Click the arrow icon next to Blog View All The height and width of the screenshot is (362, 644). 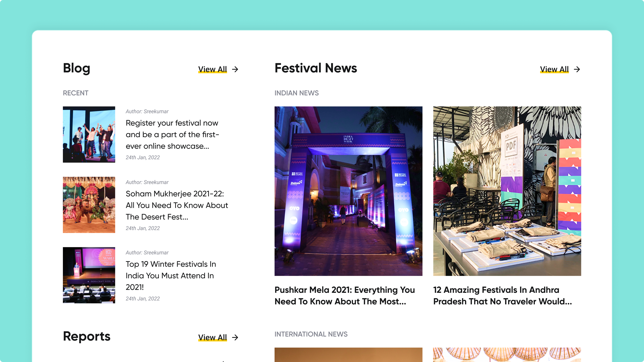click(235, 69)
